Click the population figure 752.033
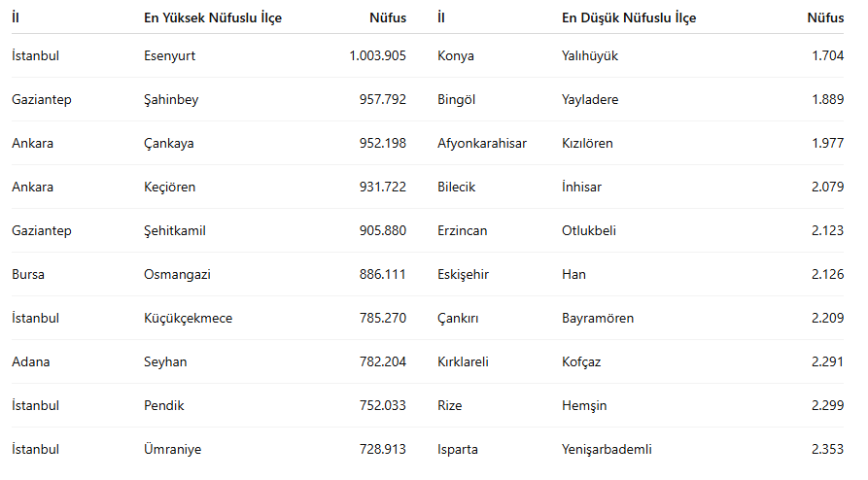Screen dimensions: 868x480 click(x=382, y=405)
